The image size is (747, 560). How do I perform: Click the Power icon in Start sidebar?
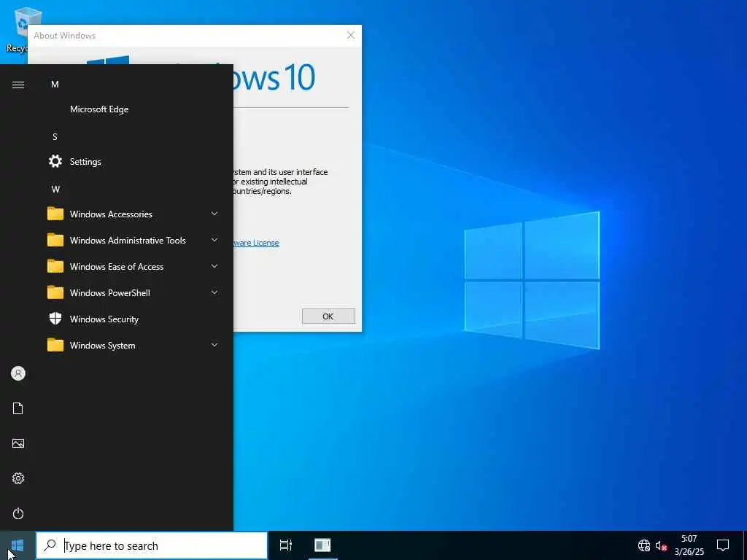(x=18, y=513)
